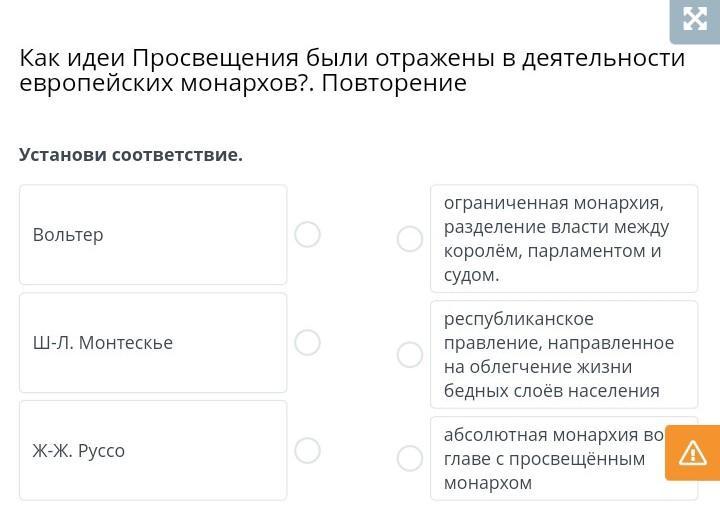Select the radio circle beside Ш-Л. Монтескье
The height and width of the screenshot is (526, 720).
(308, 343)
